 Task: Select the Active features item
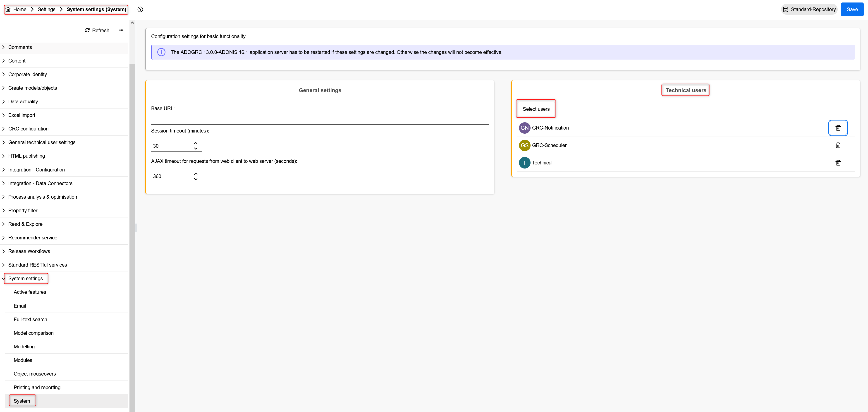click(30, 292)
